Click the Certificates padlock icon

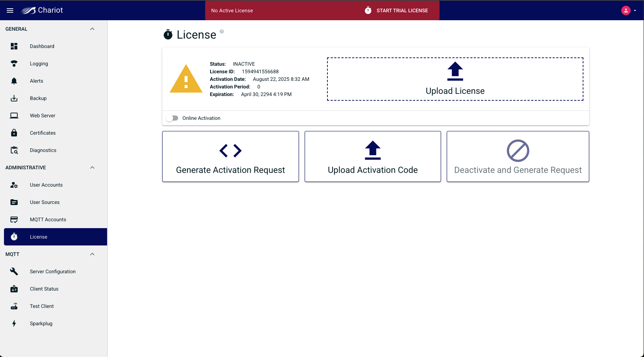14,133
